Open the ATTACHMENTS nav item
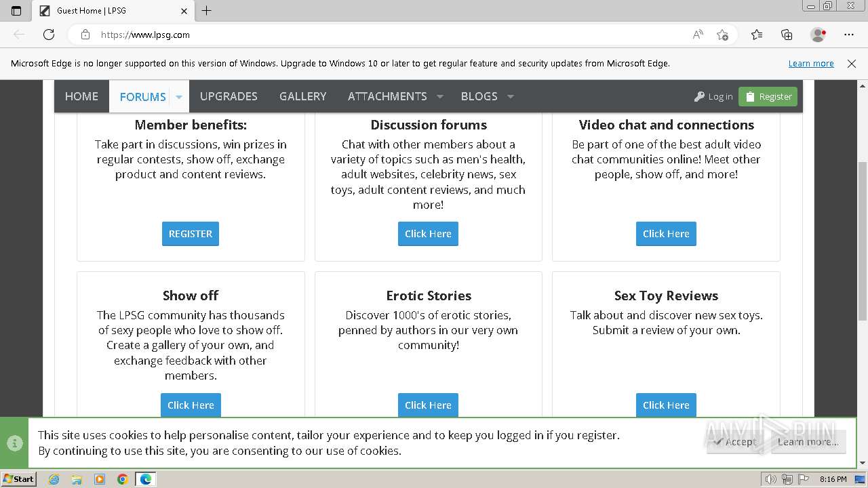Viewport: 868px width, 488px height. 387,96
